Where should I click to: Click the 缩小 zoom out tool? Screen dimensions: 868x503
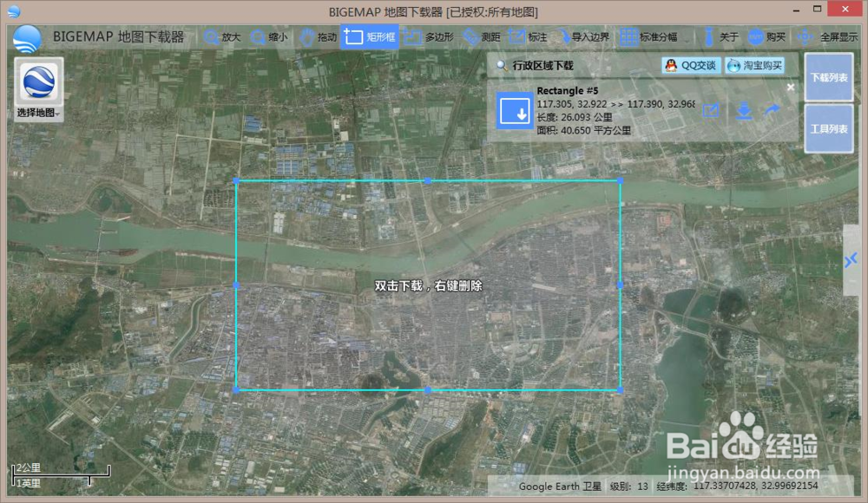pyautogui.click(x=276, y=37)
